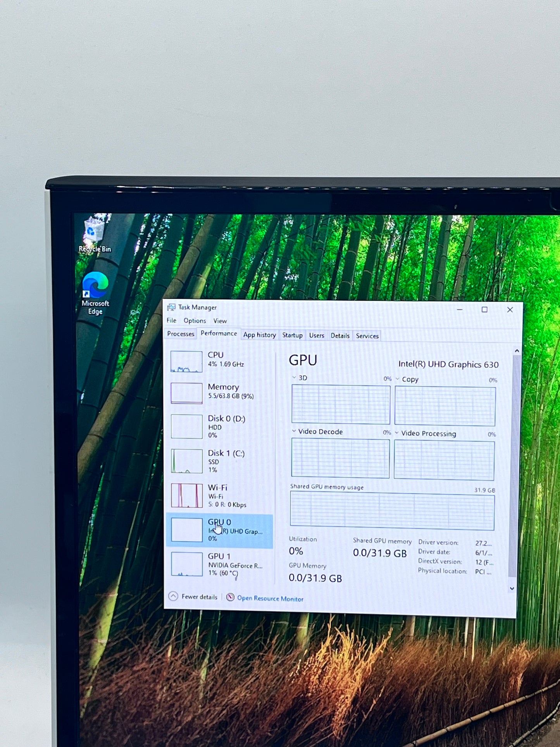Switch to the Processes tab
560x747 pixels.
pos(181,334)
